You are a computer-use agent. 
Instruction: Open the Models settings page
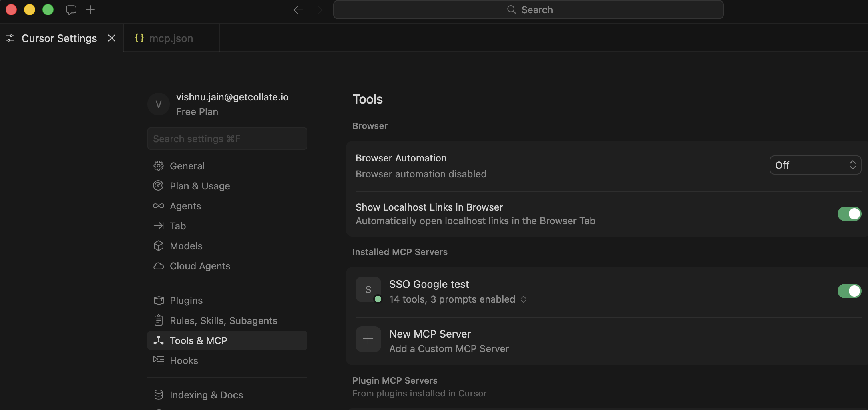[227, 246]
